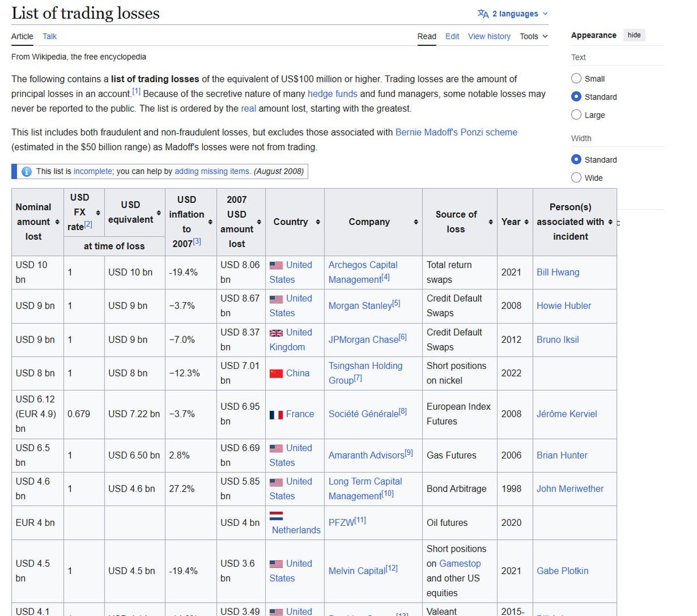Click the US flag in Morgan Stanley row
Viewport: 697px width, 616px height.
click(x=276, y=299)
